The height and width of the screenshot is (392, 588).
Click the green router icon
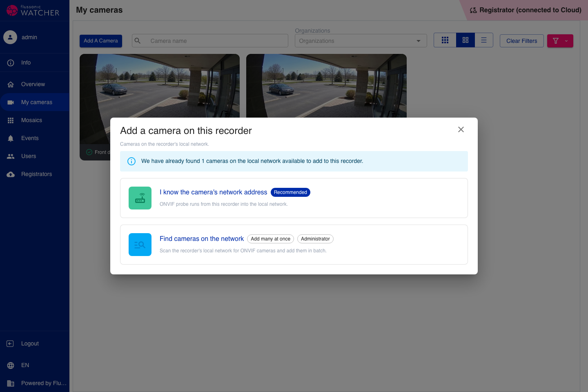[140, 198]
